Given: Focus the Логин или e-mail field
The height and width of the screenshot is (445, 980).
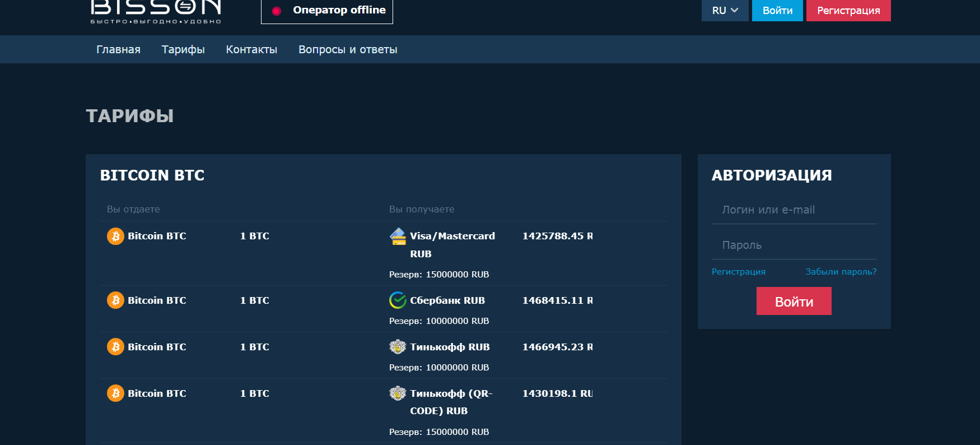Looking at the screenshot, I should tap(794, 210).
